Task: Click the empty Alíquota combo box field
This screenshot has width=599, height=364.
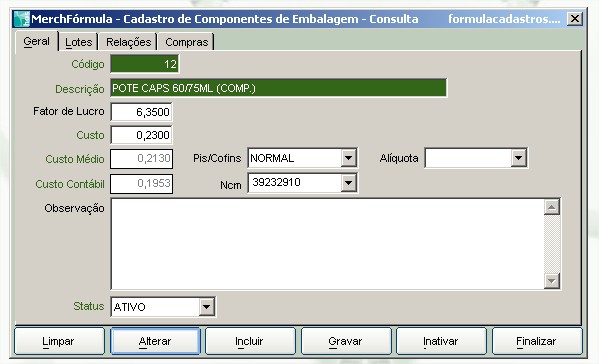Action: [468, 158]
